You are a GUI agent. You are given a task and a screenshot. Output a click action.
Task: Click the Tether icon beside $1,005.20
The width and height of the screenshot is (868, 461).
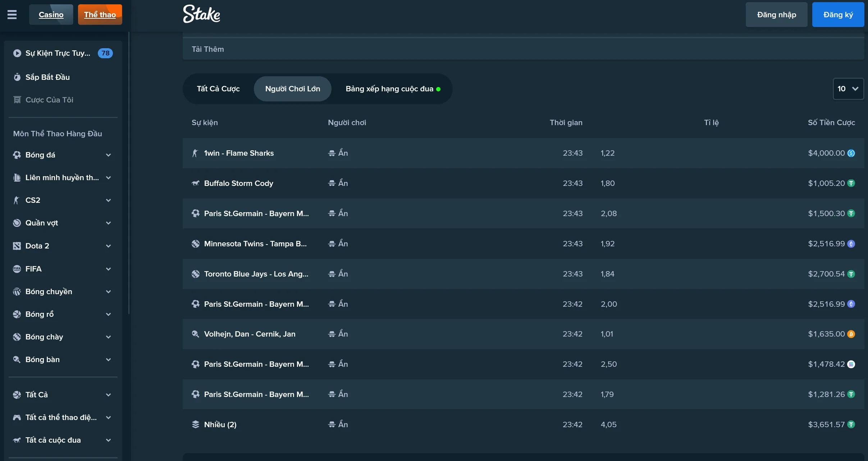851,183
